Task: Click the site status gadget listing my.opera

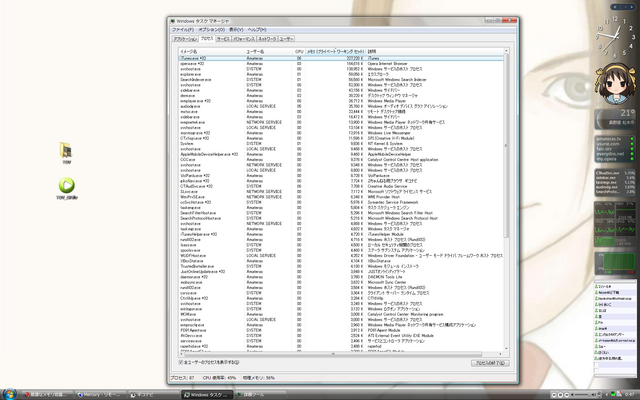Action: (x=615, y=149)
